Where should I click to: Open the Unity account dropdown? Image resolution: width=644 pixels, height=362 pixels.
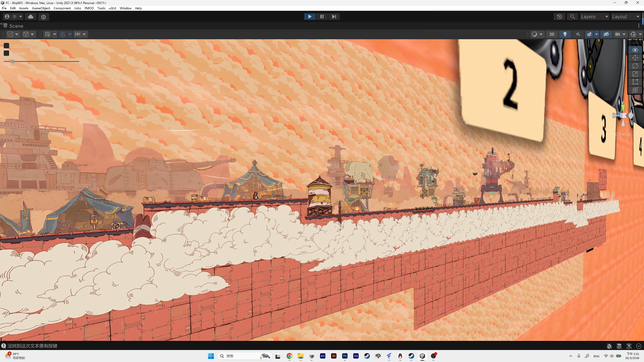point(13,17)
